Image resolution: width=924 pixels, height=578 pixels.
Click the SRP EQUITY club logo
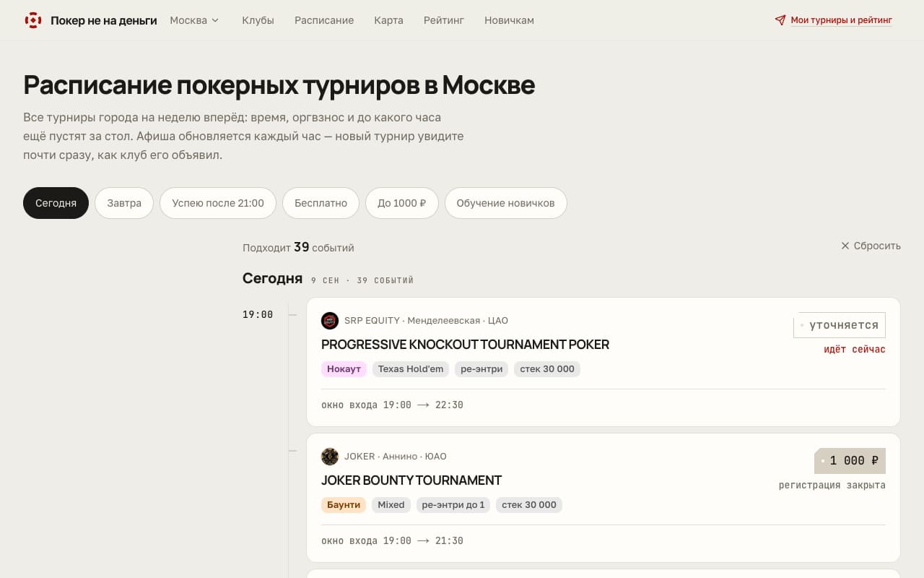(330, 321)
